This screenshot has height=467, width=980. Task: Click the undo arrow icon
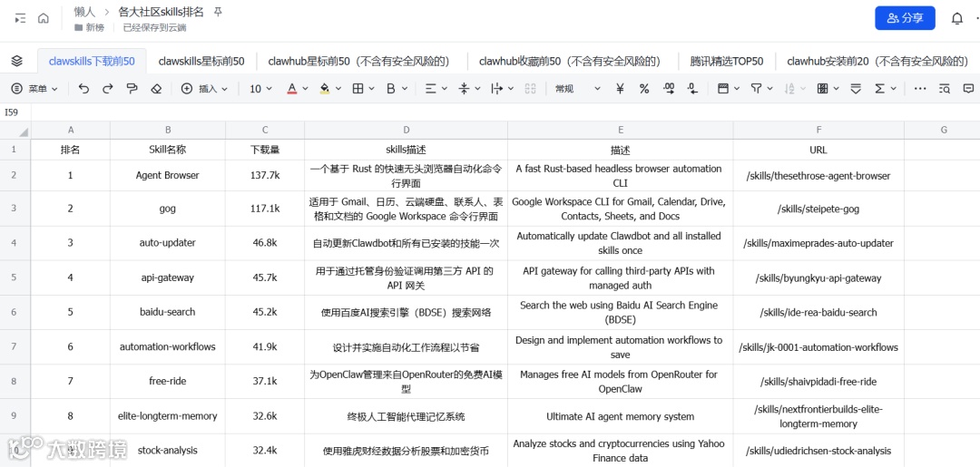click(x=83, y=89)
